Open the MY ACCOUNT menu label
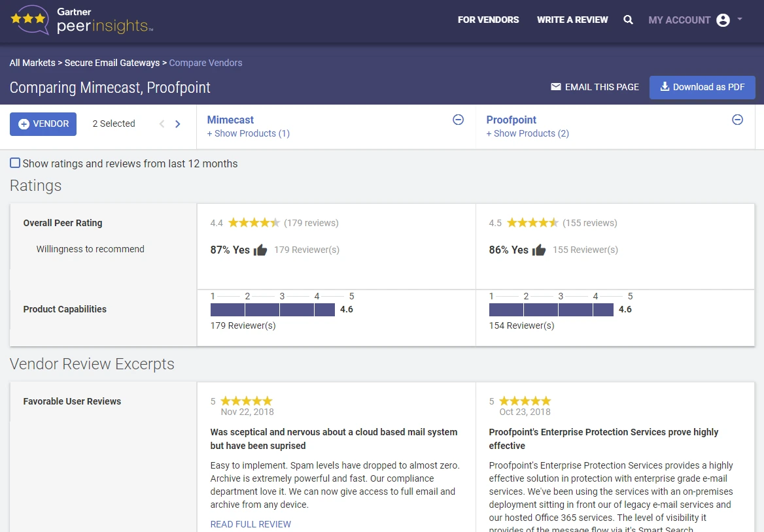The width and height of the screenshot is (764, 532). [x=679, y=20]
